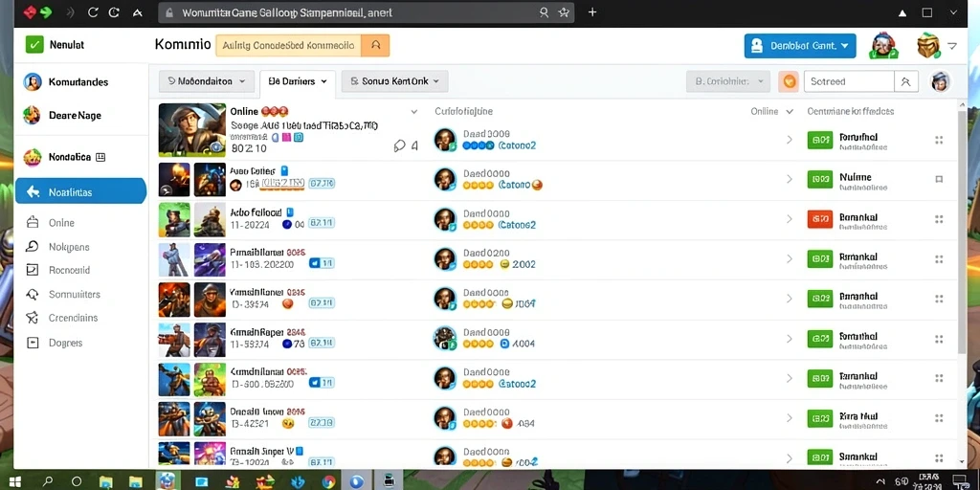Select the Noarlintas highlighted sidebar item
The image size is (980, 490).
point(80,191)
